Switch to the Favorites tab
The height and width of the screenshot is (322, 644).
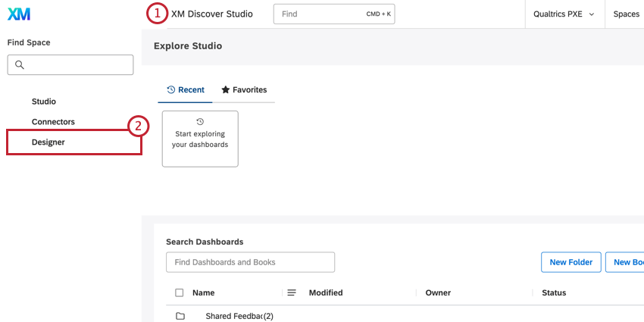[244, 89]
